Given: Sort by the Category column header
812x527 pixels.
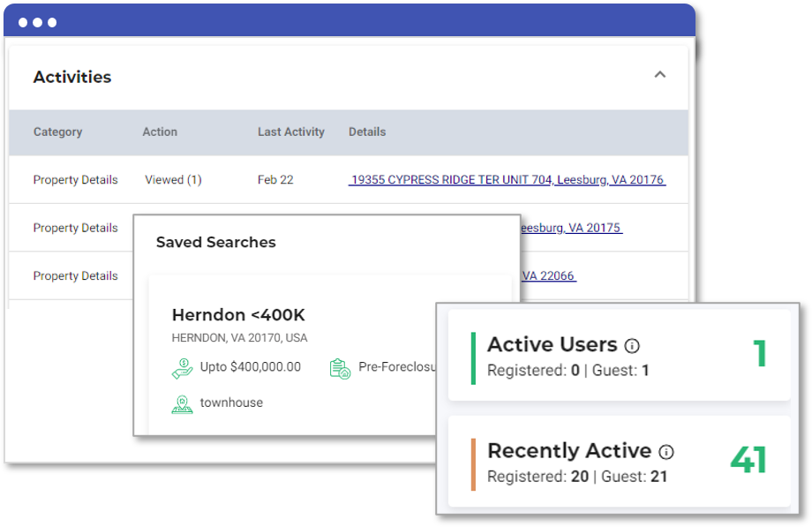Looking at the screenshot, I should tap(58, 132).
